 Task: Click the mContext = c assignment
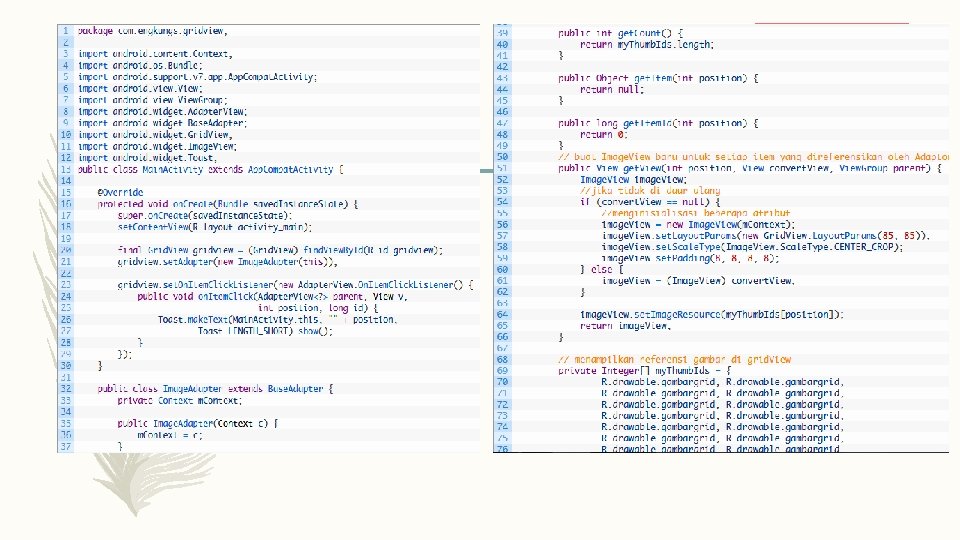tap(170, 435)
